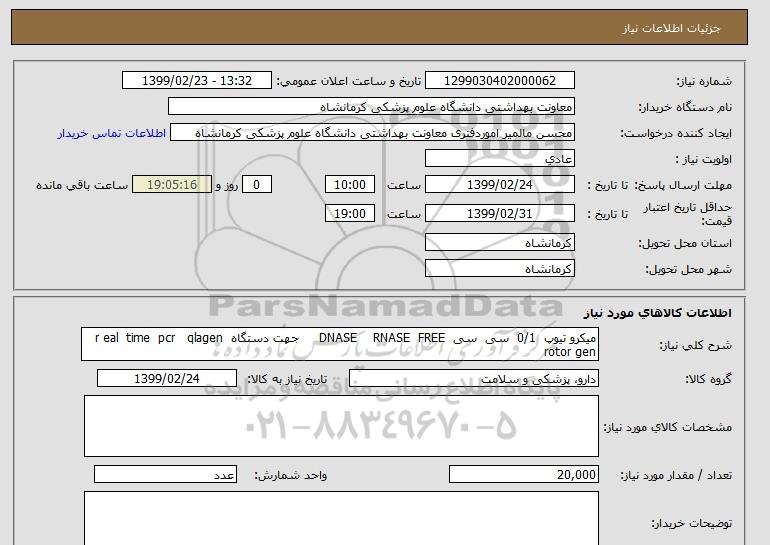The image size is (770, 545).
Task: Select the need number field 1299030402000062
Action: point(499,81)
